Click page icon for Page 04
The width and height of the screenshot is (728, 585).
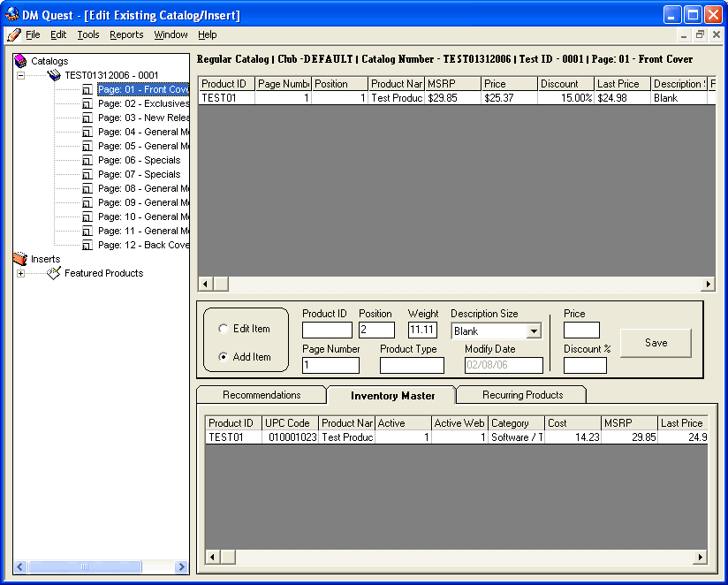point(87,132)
